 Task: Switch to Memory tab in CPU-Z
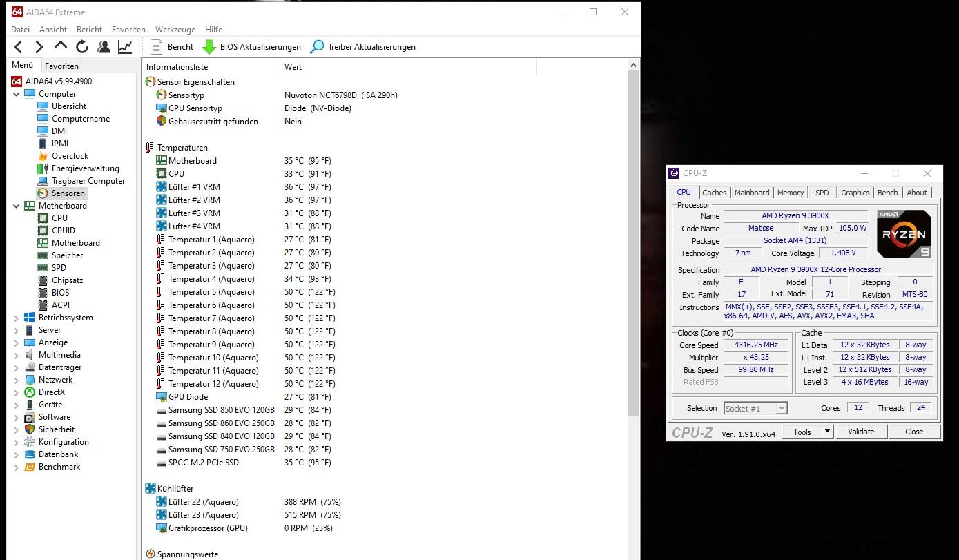(791, 193)
